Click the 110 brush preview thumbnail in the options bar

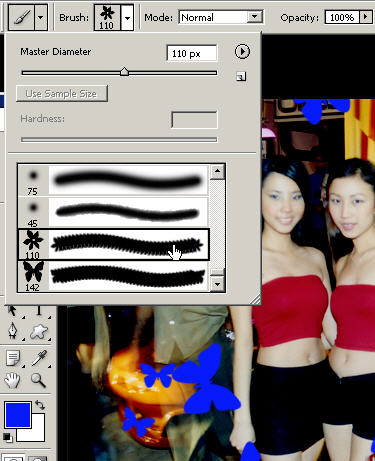(x=107, y=18)
